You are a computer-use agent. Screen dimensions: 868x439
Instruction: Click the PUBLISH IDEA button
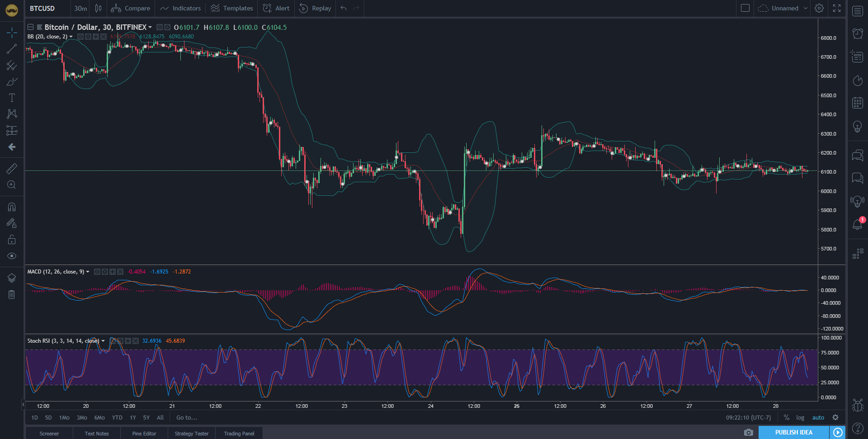(794, 433)
